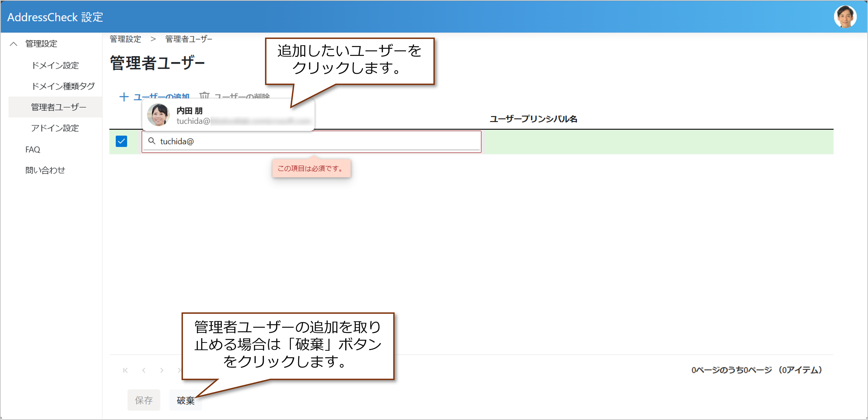Go to the previous page of results
868x420 pixels.
tap(144, 370)
